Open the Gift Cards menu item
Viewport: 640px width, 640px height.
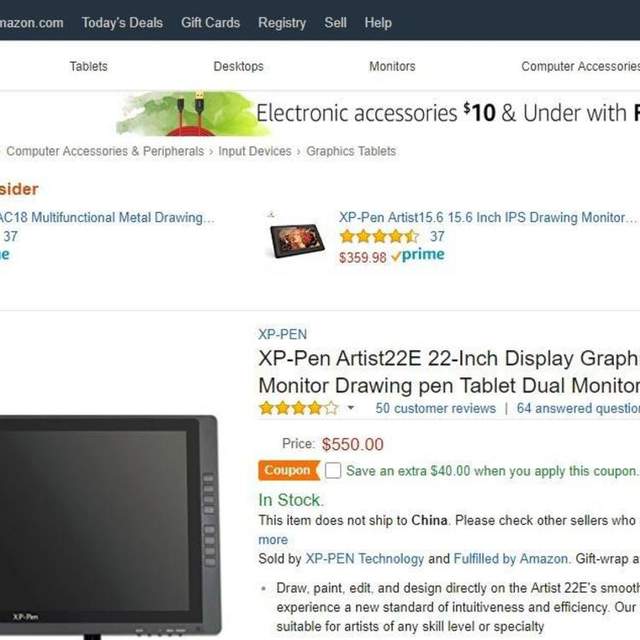point(210,22)
